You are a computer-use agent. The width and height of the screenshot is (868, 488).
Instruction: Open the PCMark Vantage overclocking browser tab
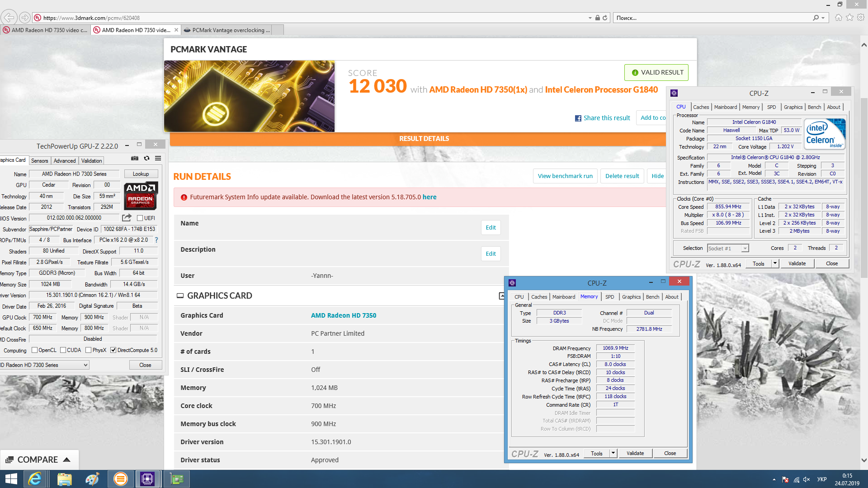(227, 30)
